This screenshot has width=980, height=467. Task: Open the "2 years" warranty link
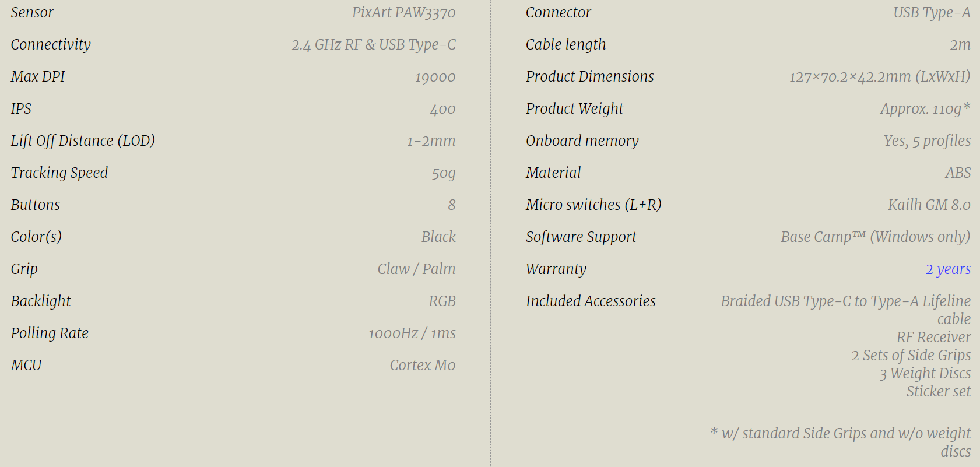(948, 269)
